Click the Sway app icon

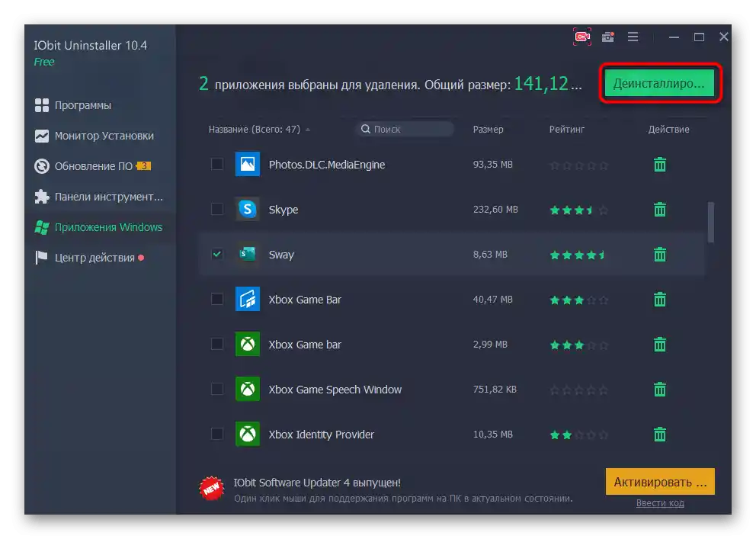(248, 254)
